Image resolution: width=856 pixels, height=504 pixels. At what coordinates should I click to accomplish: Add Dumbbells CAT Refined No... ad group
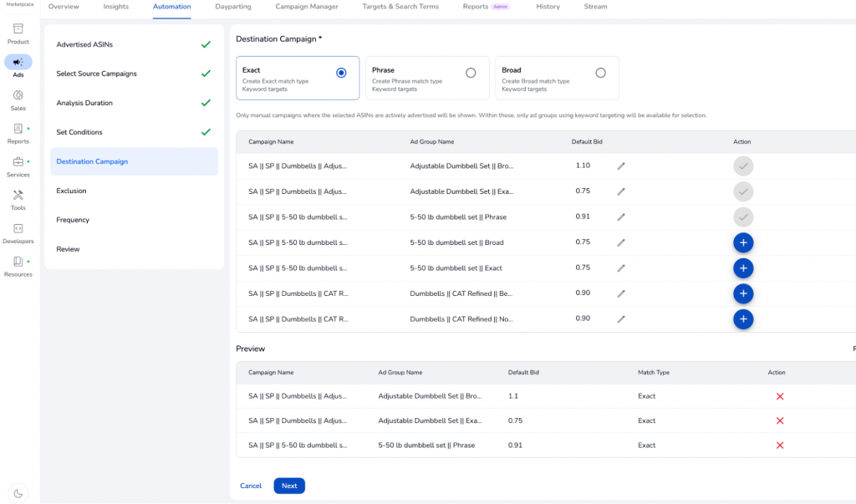pyautogui.click(x=743, y=319)
